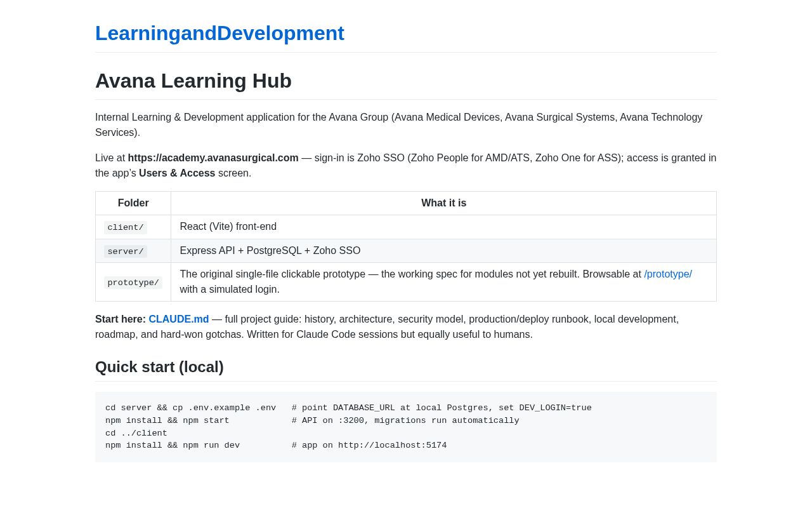The width and height of the screenshot is (812, 508).
Task: Click the npm install && npm start line
Action: (x=312, y=420)
